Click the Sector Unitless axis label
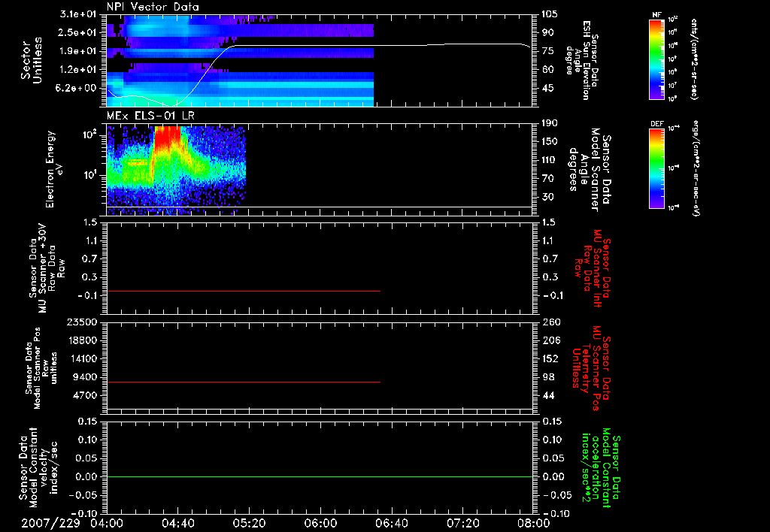This screenshot has width=770, height=532. [32, 60]
